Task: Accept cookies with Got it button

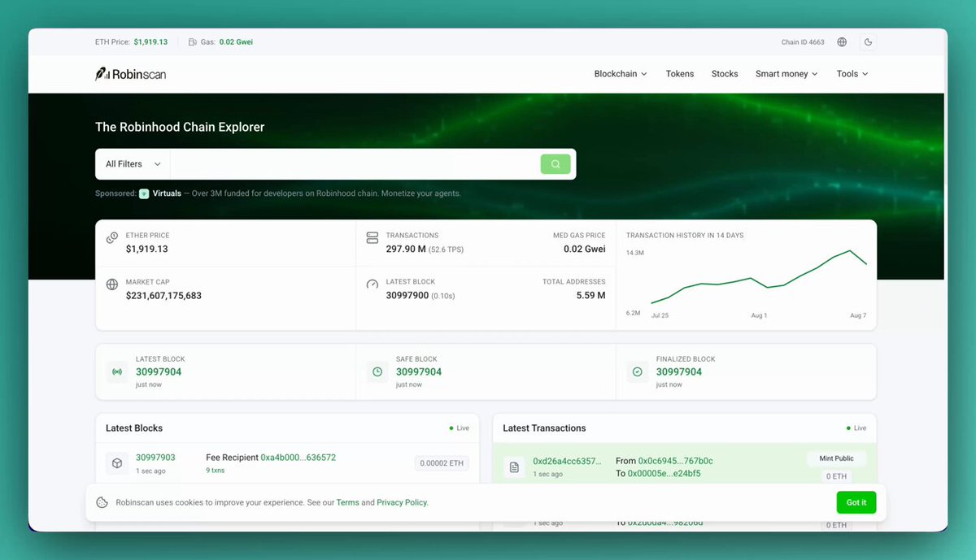Action: pyautogui.click(x=856, y=502)
